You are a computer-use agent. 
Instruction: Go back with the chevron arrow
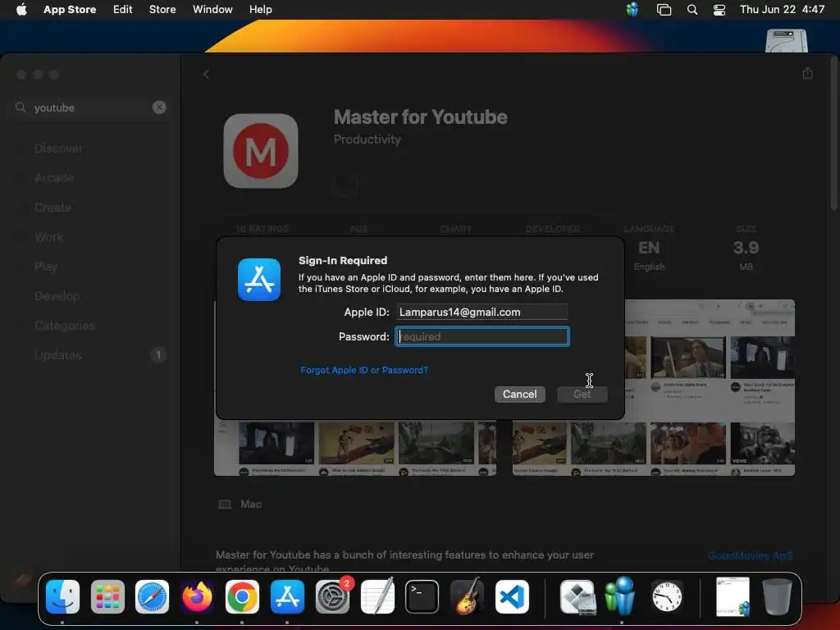click(x=206, y=75)
